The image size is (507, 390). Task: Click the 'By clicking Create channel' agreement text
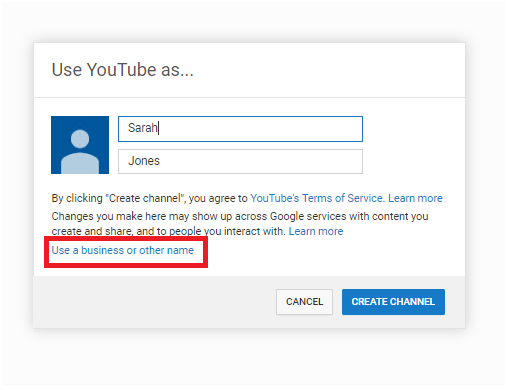point(149,198)
